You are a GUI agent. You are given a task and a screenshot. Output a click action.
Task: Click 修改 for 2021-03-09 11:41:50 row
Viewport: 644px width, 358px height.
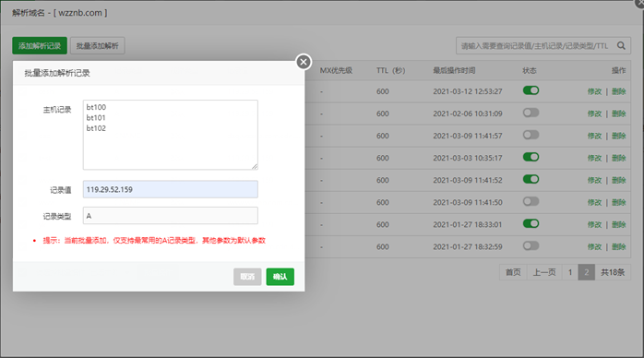pyautogui.click(x=594, y=202)
